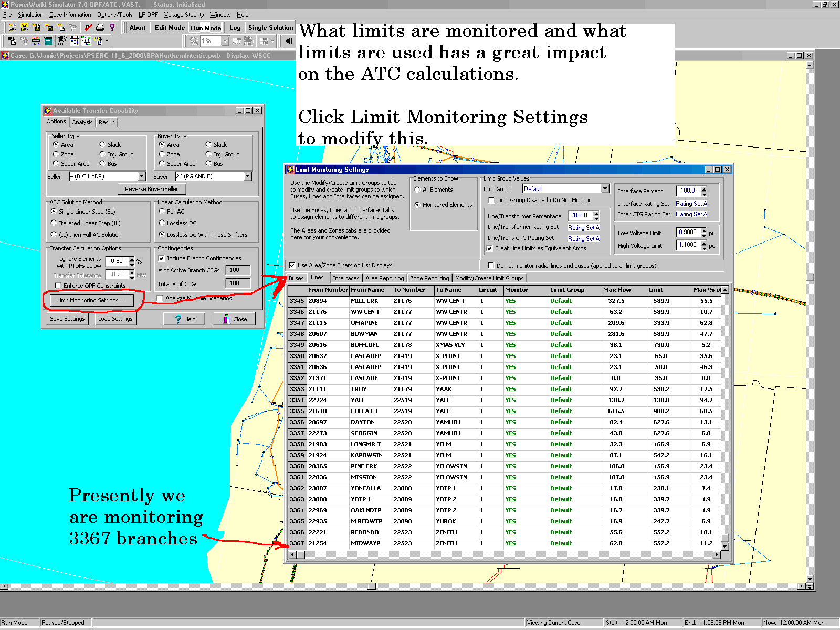Switch to the Buses tab
Screen dimensions: 840x630
click(296, 278)
